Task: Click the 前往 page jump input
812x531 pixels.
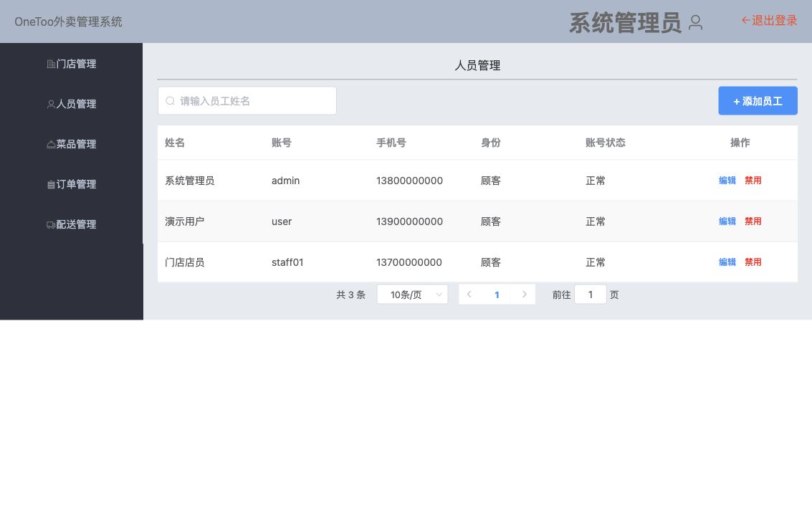Action: (x=591, y=295)
